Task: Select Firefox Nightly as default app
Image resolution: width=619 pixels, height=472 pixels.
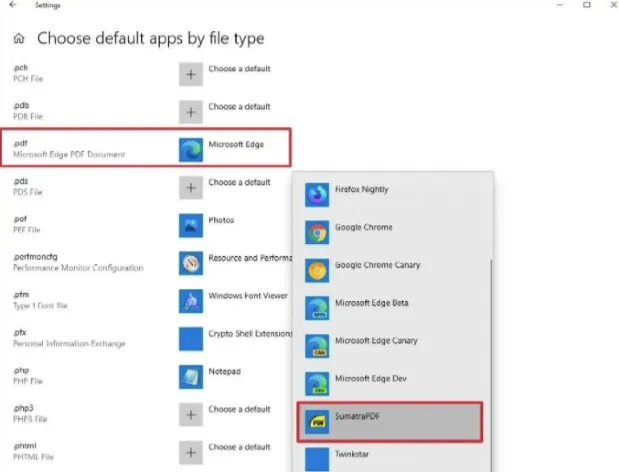Action: (391, 195)
